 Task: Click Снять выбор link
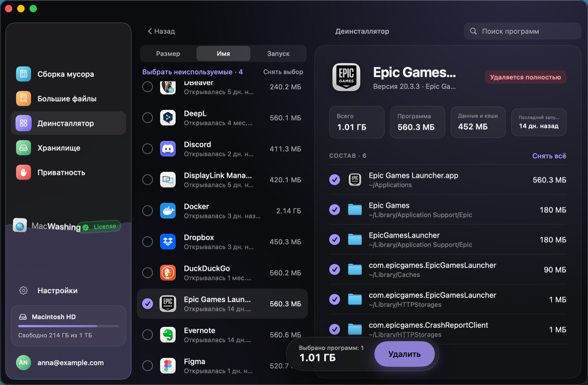pyautogui.click(x=283, y=72)
